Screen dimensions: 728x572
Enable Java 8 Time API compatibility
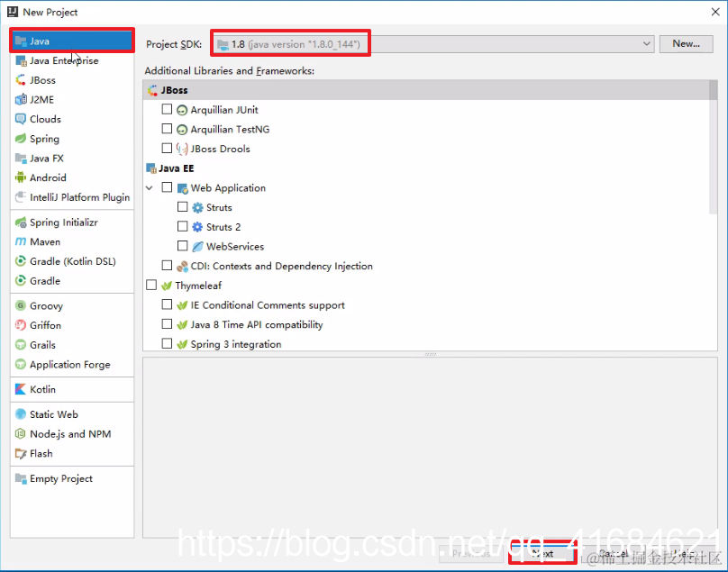click(167, 324)
